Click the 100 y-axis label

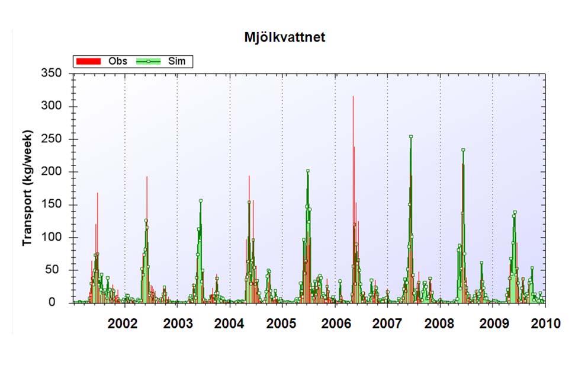coord(52,237)
